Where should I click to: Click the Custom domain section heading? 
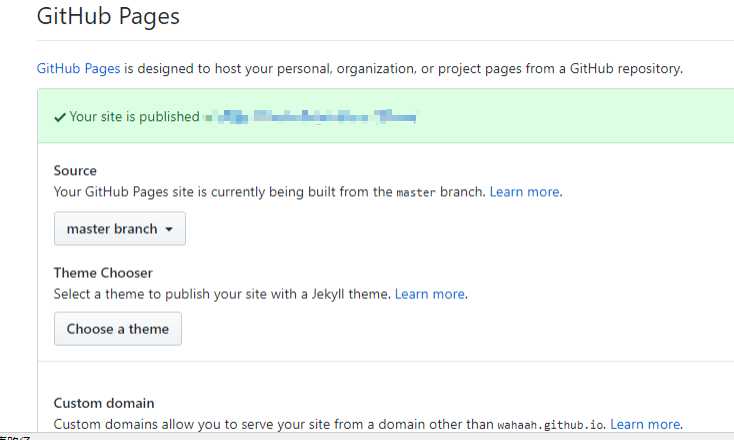point(104,403)
